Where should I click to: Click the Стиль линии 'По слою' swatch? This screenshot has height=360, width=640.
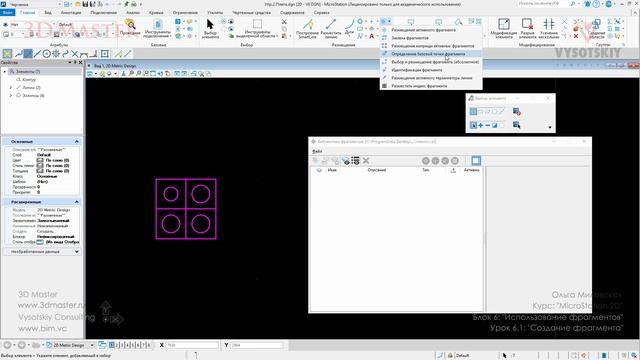click(40, 166)
